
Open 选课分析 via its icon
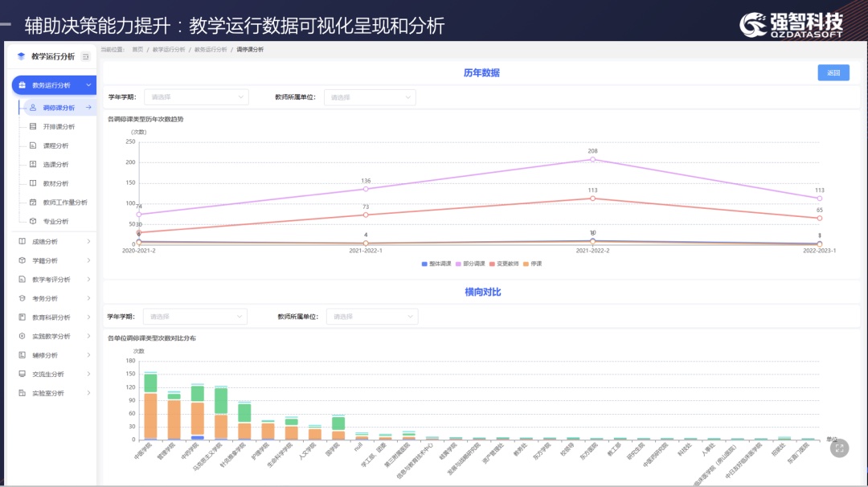point(33,165)
